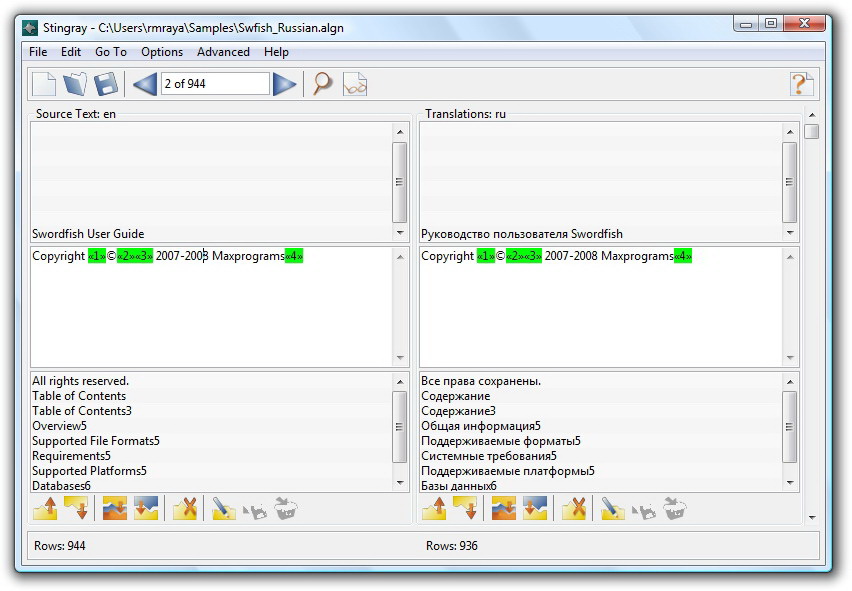Click the main window vertical scrollbar thumb

(811, 131)
